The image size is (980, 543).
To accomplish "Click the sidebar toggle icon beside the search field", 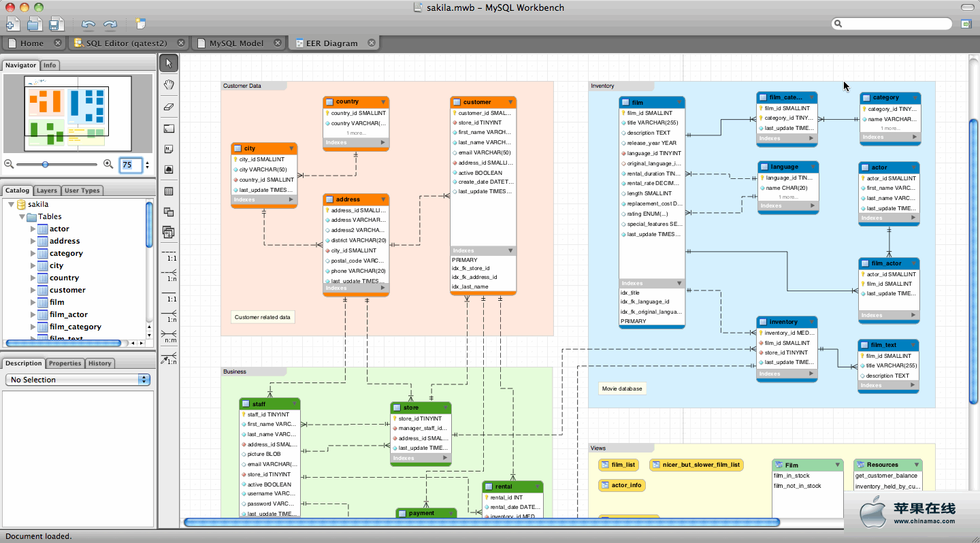I will (x=966, y=24).
